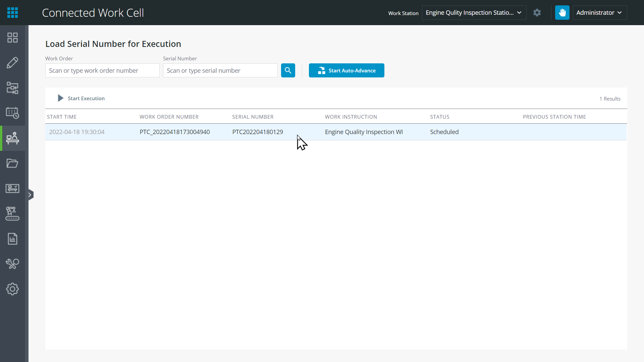The image size is (644, 362).
Task: Open the calendar scheduling sidebar icon
Action: point(12,113)
